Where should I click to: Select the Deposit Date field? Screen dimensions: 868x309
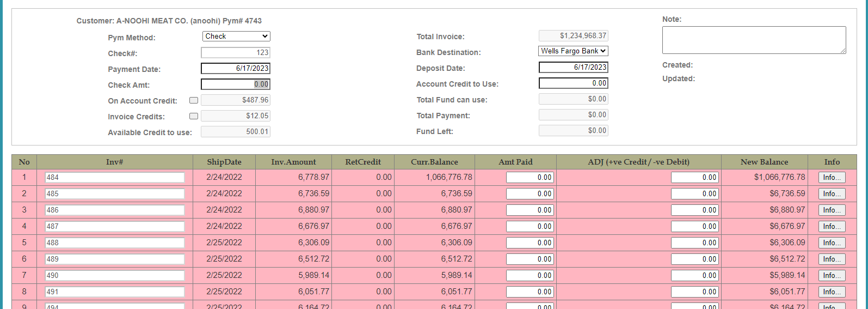[x=573, y=68]
